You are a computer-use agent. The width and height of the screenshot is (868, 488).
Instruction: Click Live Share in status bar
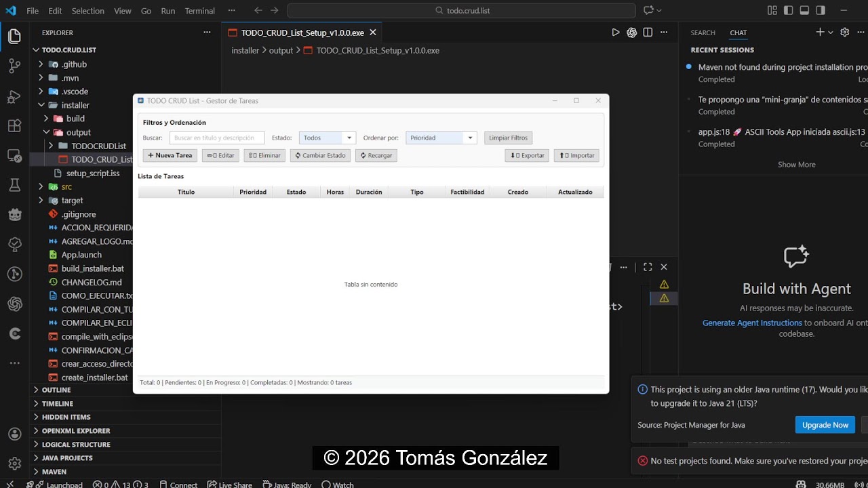tap(230, 485)
